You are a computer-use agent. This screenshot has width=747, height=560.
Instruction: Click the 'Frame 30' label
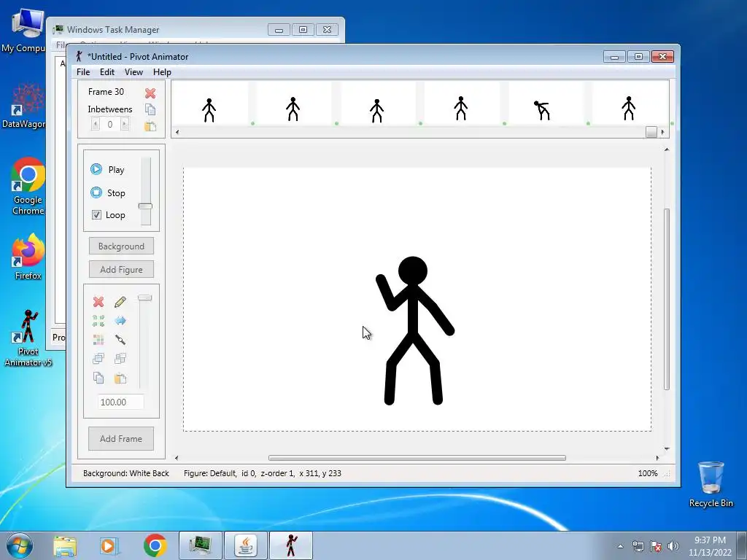coord(106,91)
